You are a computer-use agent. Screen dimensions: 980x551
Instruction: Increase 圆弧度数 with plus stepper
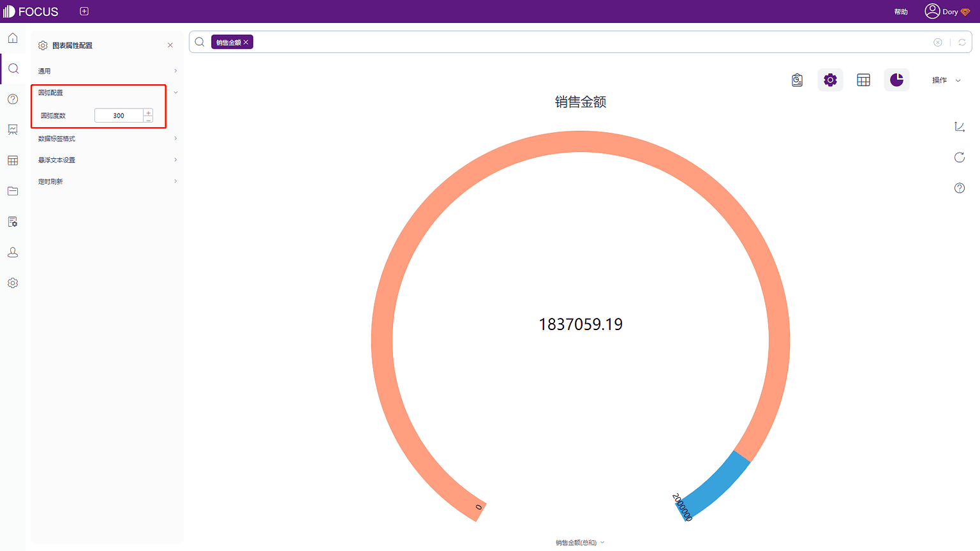149,112
